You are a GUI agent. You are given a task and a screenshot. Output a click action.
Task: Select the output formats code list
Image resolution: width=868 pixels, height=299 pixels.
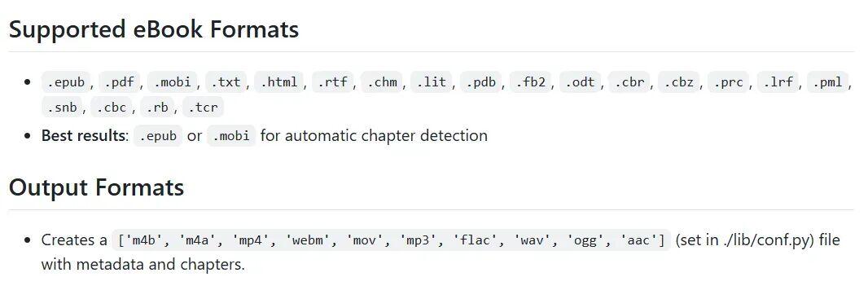pyautogui.click(x=391, y=240)
